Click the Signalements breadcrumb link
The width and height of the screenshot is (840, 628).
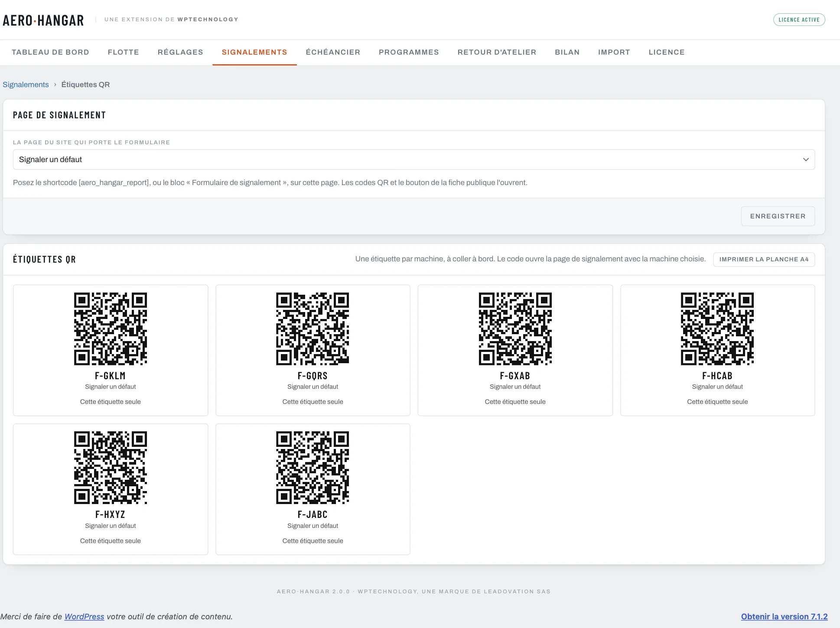[26, 85]
